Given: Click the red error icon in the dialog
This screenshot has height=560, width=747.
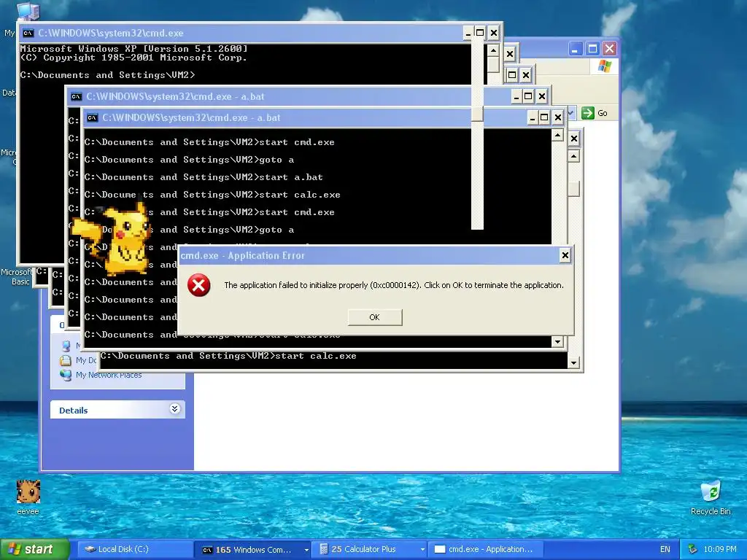Looking at the screenshot, I should tap(198, 285).
